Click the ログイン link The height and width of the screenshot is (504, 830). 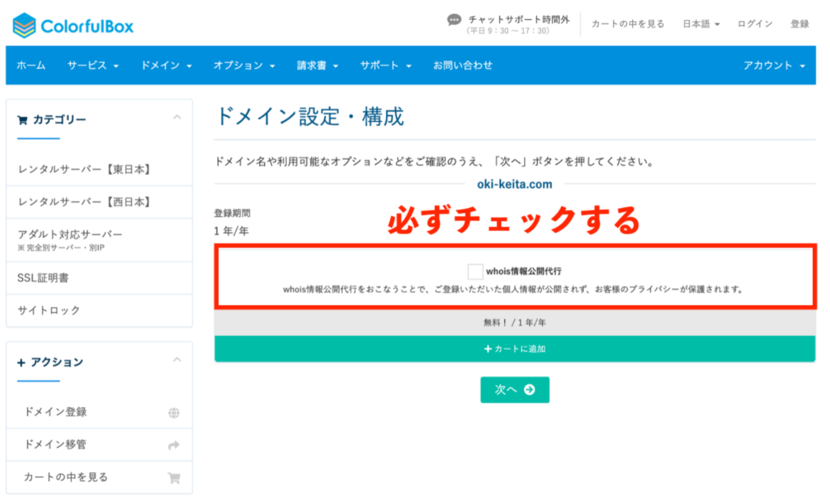click(754, 23)
